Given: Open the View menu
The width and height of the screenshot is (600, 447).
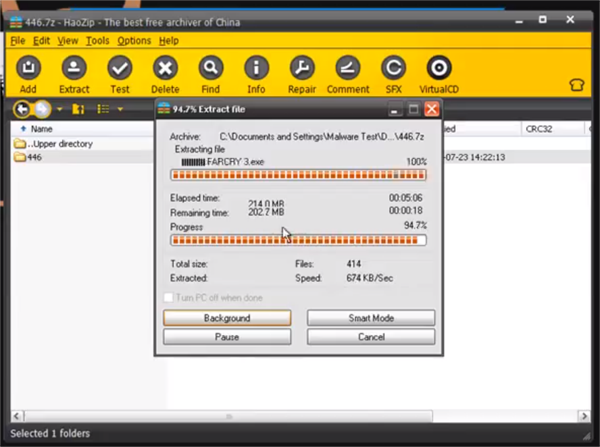Looking at the screenshot, I should 68,41.
